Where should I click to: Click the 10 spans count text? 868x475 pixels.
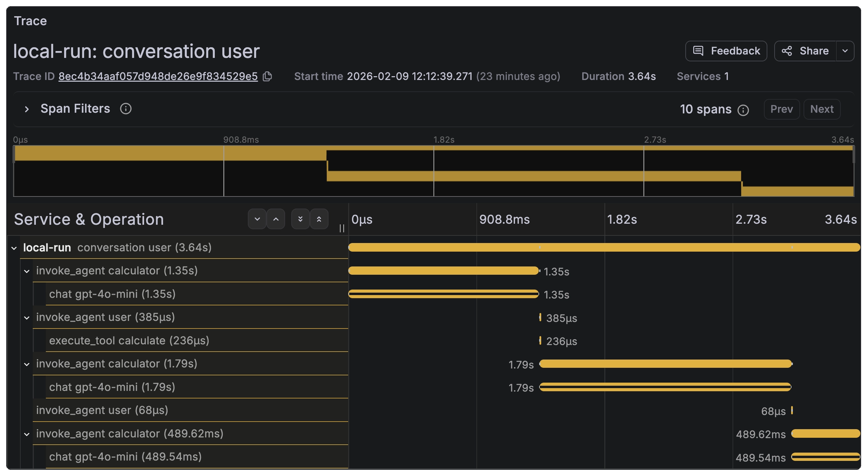point(705,109)
